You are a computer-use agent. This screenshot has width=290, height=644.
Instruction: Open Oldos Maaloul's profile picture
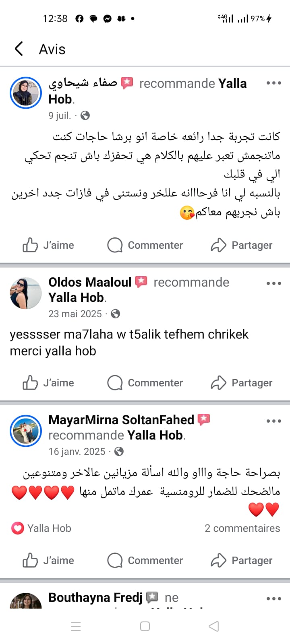point(26,293)
